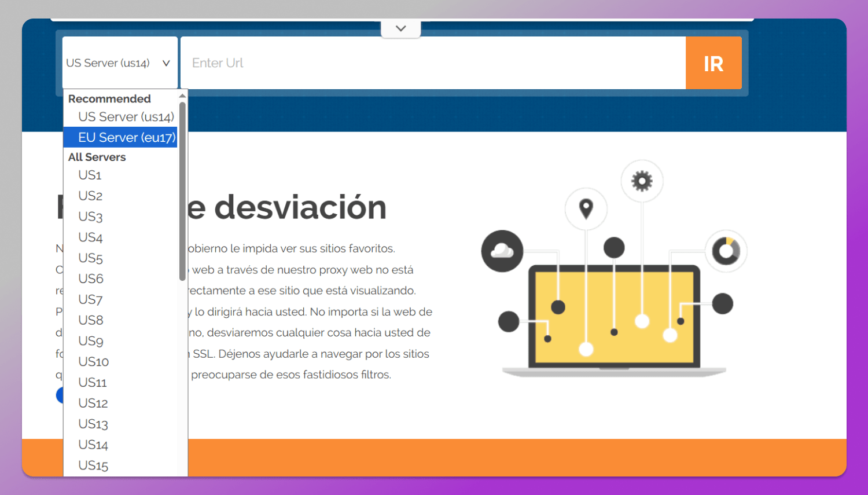This screenshot has height=495, width=868.
Task: Choose US1 from All Servers
Action: pos(90,175)
